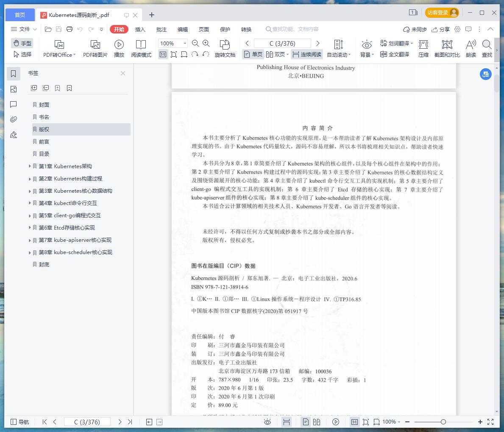This screenshot has width=504, height=432.
Task: Print the document with printer icon
Action: tap(70, 29)
